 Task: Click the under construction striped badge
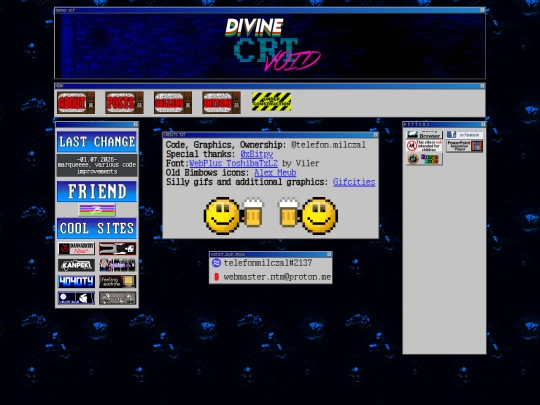tap(271, 102)
